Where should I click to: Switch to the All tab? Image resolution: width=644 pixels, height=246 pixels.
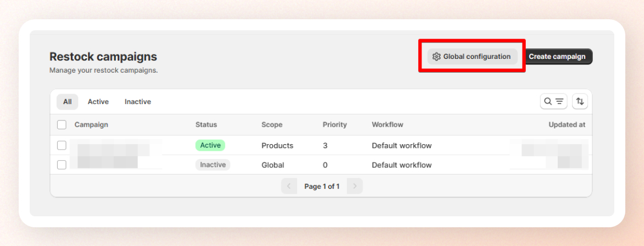click(x=67, y=102)
